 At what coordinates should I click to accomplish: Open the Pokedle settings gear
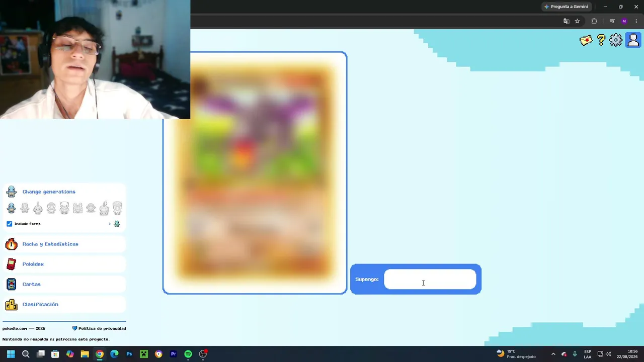pos(616,40)
